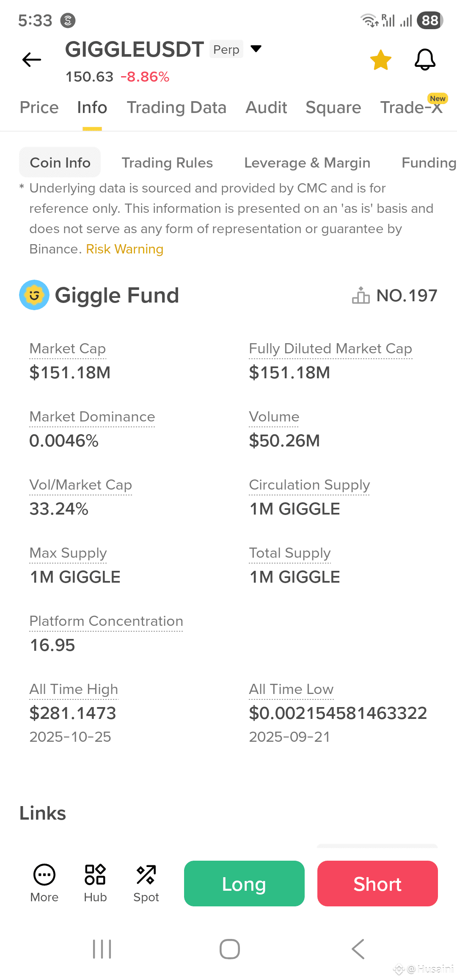Tap the Giggle Fund coin logo

point(34,295)
